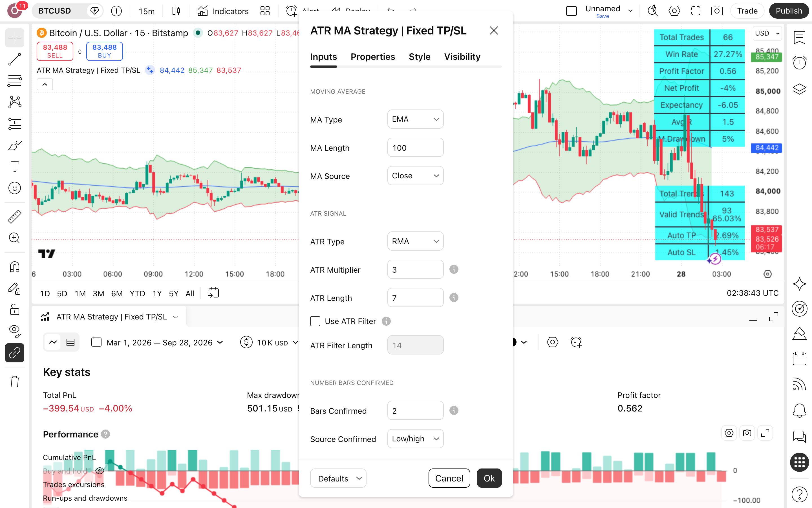Open the Fibonacci retracement tools
The width and height of the screenshot is (812, 508).
(14, 81)
